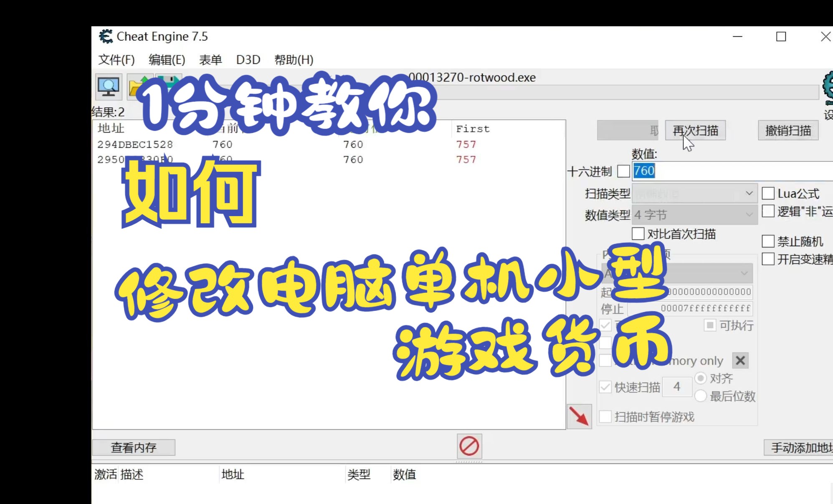Click the 数值 column header in address table
833x504 pixels.
click(404, 474)
